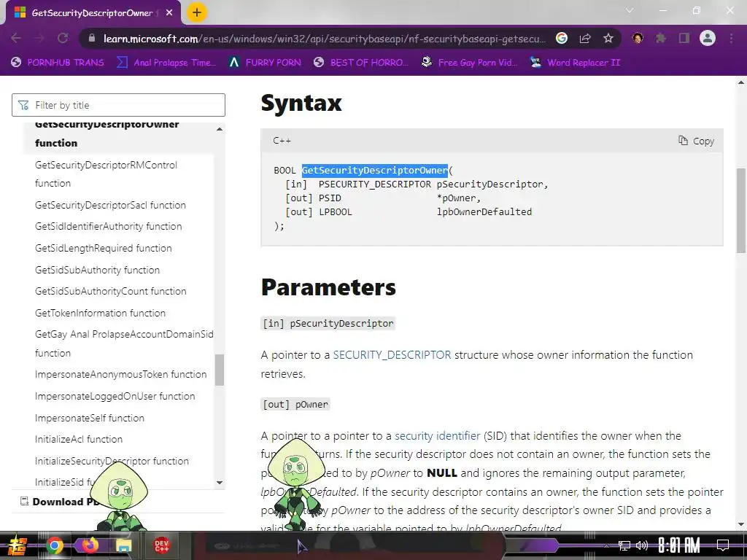Viewport: 747px width, 560px height.
Task: Go back to the previous page
Action: [x=16, y=38]
